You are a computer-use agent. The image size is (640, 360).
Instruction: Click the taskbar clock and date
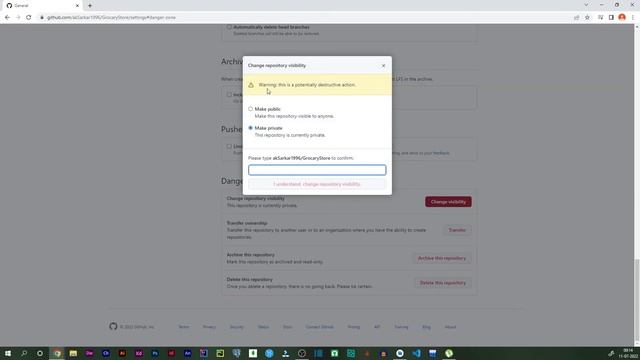[629, 353]
